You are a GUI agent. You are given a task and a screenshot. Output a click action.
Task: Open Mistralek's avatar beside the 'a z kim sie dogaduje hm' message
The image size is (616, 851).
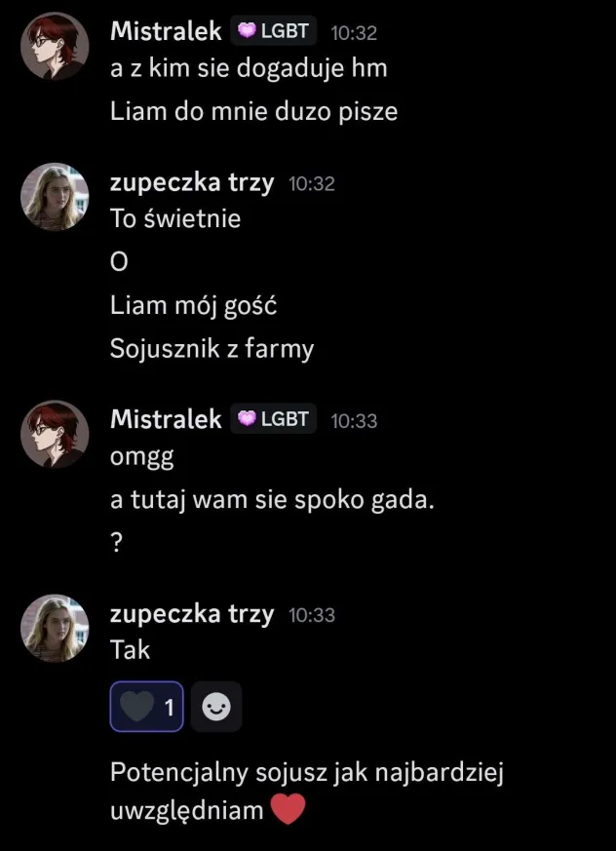pyautogui.click(x=56, y=46)
